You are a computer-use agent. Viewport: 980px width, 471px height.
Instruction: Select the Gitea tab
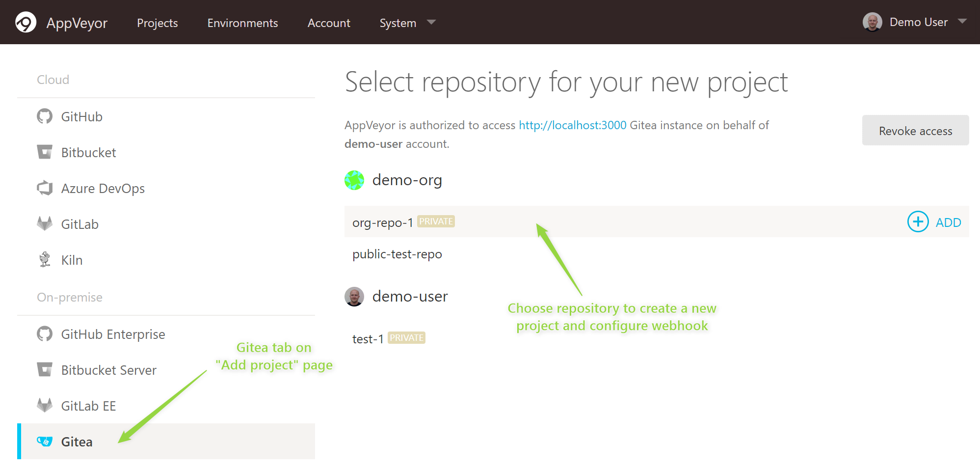point(166,442)
